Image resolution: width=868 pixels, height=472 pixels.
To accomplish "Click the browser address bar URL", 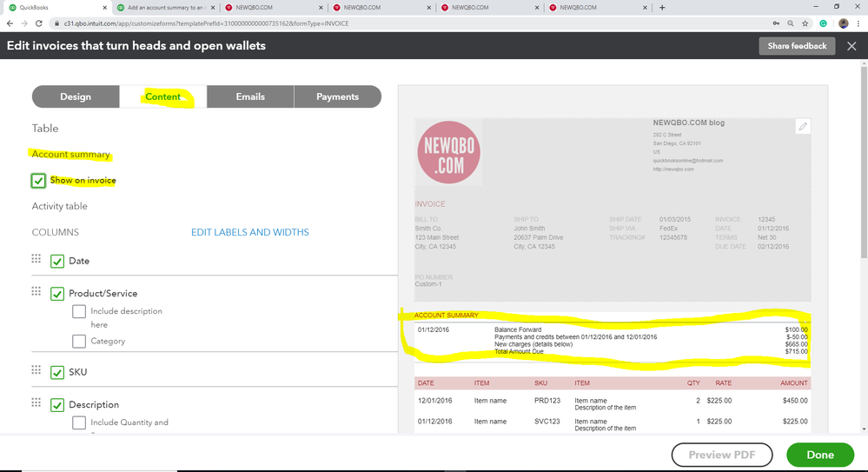I will coord(206,23).
